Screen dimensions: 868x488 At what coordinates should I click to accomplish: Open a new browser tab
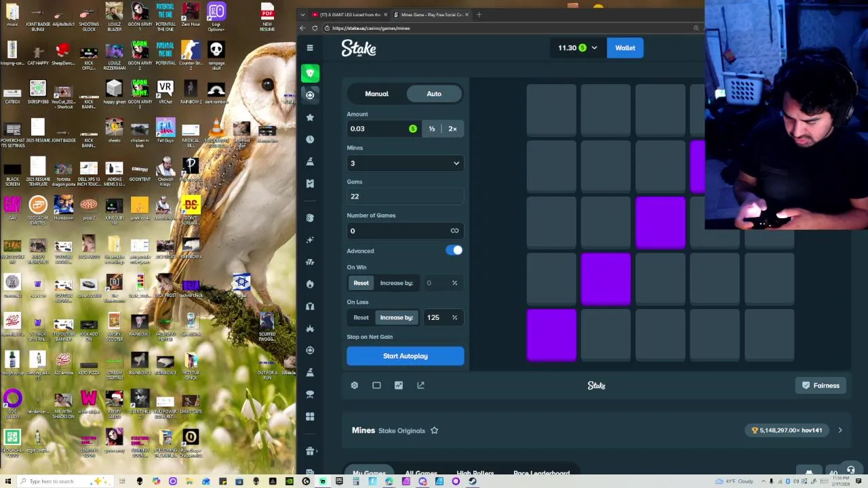coord(479,14)
